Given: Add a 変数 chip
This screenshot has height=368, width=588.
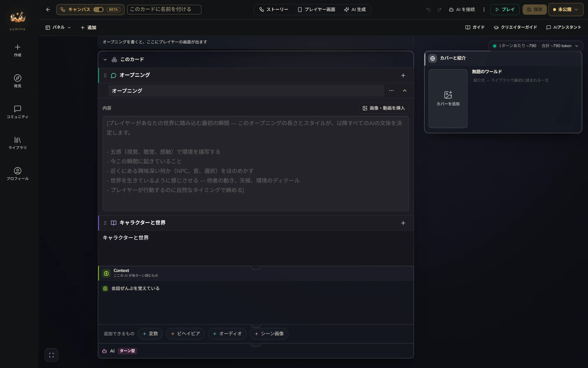Looking at the screenshot, I should click(150, 334).
